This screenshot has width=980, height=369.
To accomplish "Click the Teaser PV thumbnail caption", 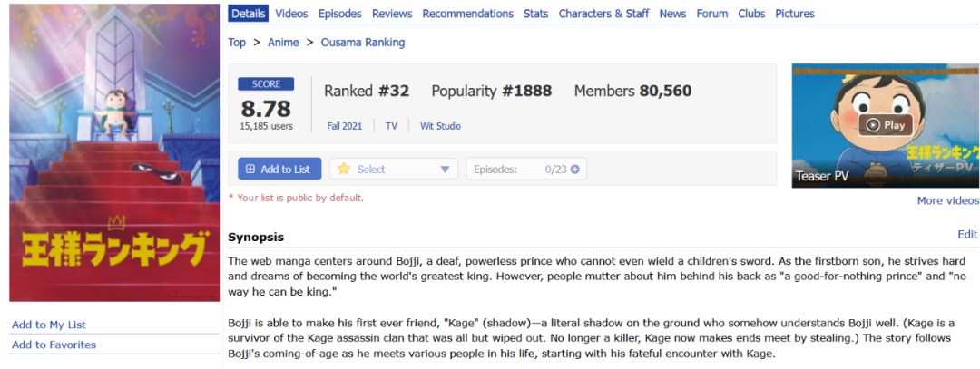I will coord(822,176).
